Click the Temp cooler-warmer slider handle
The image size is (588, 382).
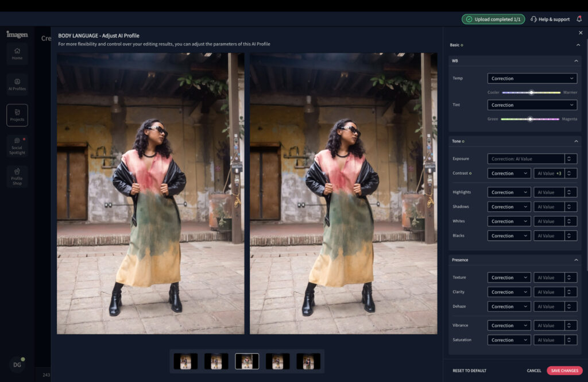(x=531, y=92)
